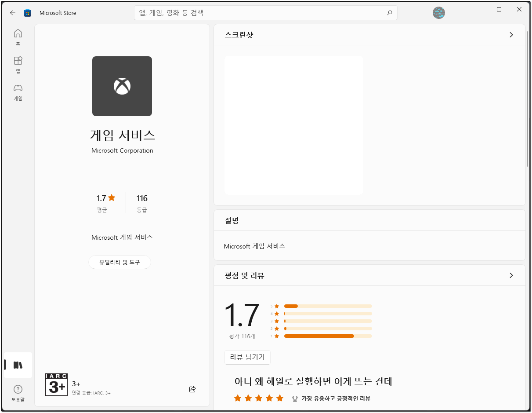Screen dimensions: 532x413
Task: Open the blank screenshot thumbnail
Action: click(294, 125)
